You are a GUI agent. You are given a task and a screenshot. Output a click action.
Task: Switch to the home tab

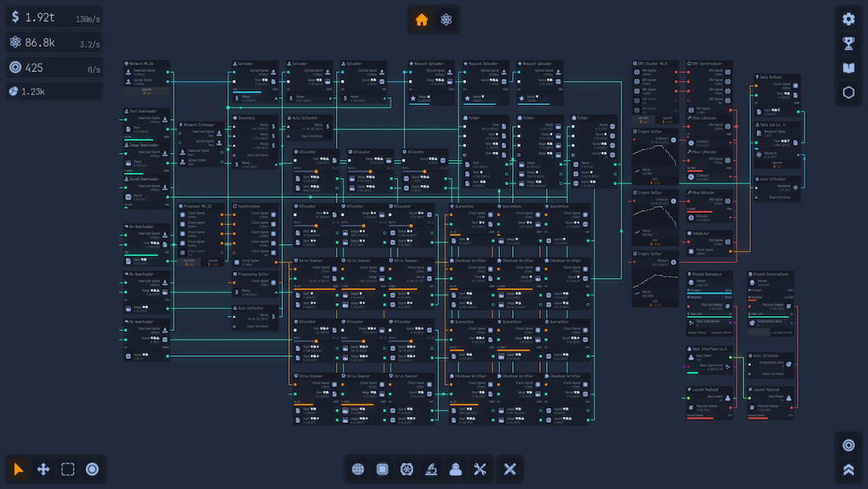click(422, 19)
